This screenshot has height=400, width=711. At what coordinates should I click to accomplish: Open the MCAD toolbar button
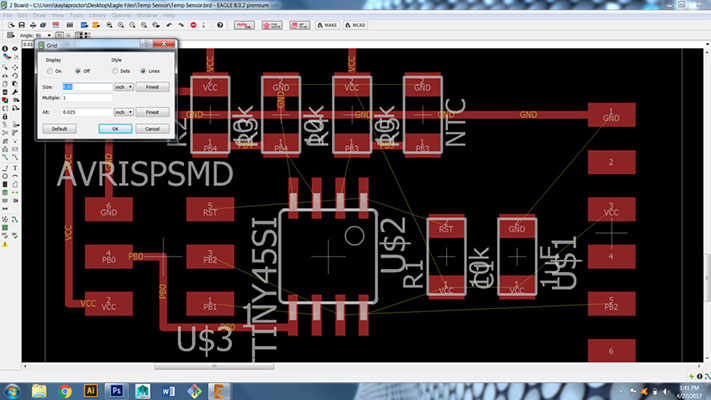[x=355, y=25]
